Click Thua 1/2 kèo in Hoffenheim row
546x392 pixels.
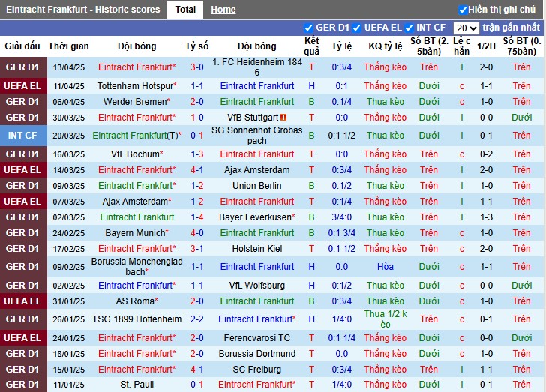pyautogui.click(x=385, y=319)
